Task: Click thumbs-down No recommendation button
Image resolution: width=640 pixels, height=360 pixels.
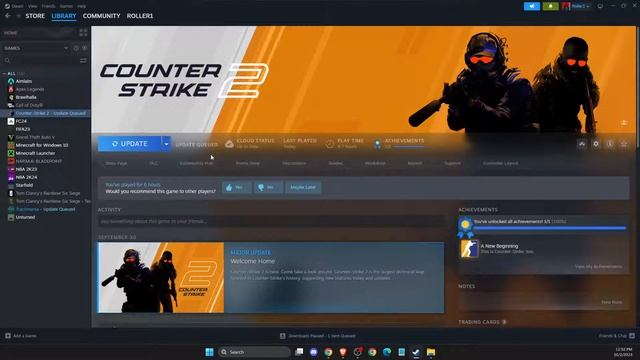Action: [x=268, y=187]
